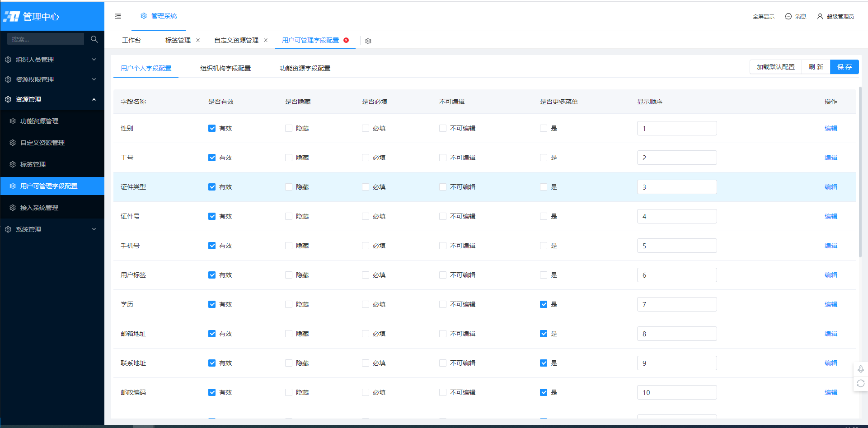The image size is (868, 428).
Task: Click the 显示顺序 input for 工号 row
Action: (x=677, y=158)
